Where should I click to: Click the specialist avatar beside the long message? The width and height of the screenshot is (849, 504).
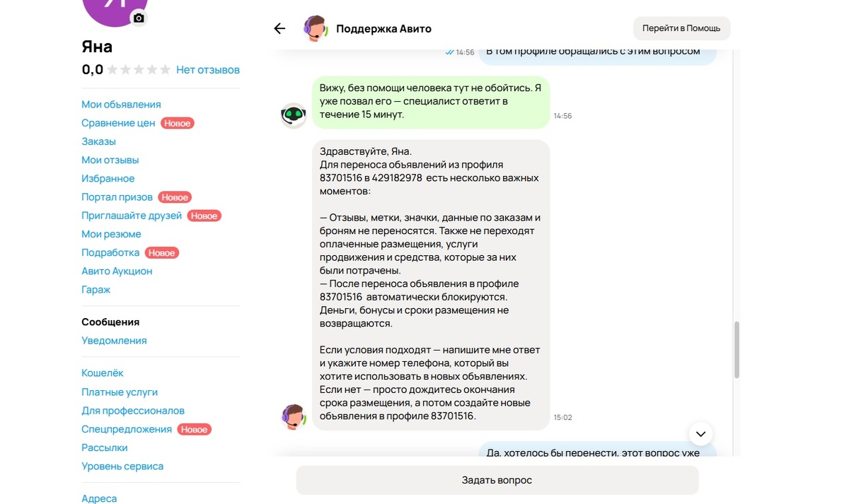pos(294,416)
